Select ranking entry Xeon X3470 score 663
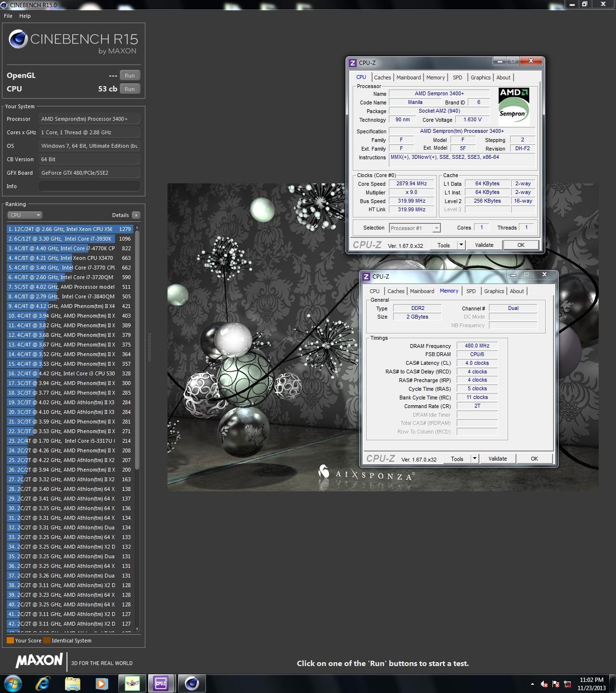The width and height of the screenshot is (616, 693). pyautogui.click(x=70, y=258)
